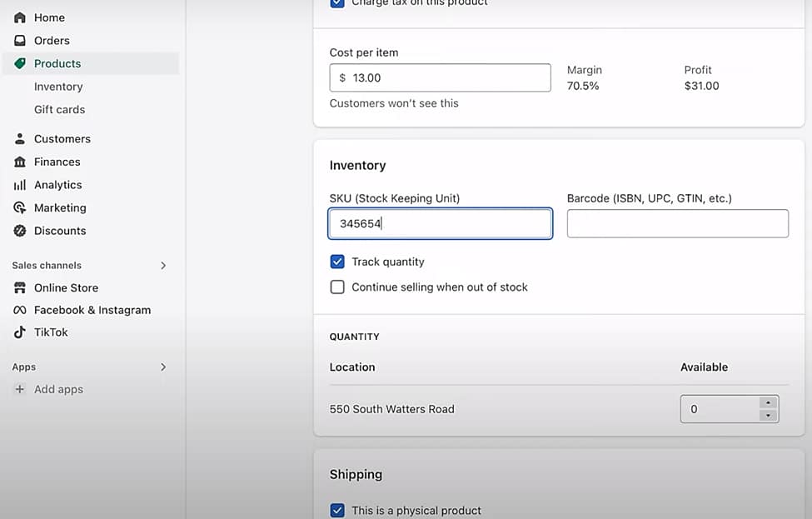The image size is (812, 519).
Task: Go to Gift cards
Action: click(x=58, y=109)
